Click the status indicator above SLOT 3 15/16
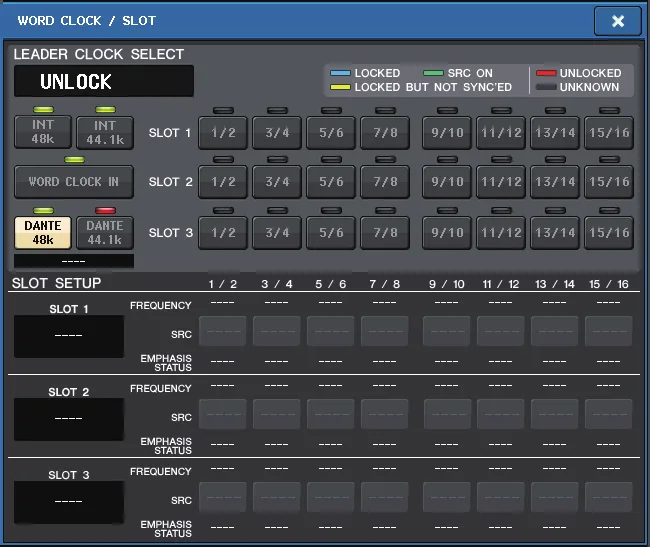Screen dimensions: 650x547 tap(609, 211)
